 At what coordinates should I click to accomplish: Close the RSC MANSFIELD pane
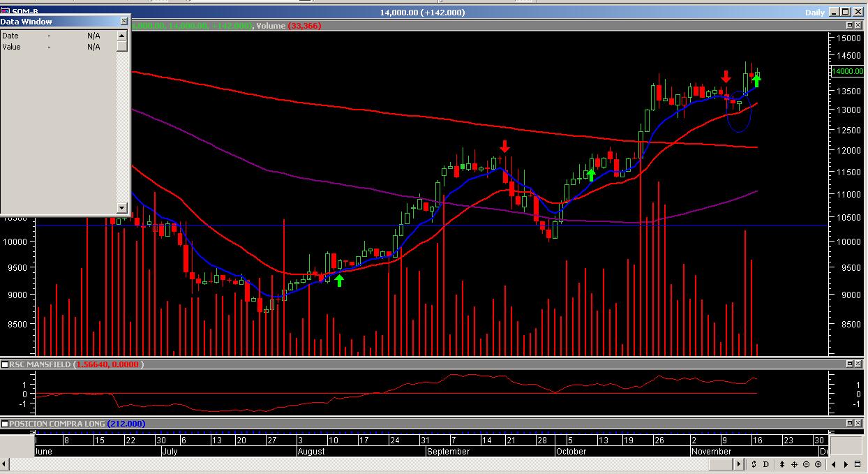pos(859,364)
